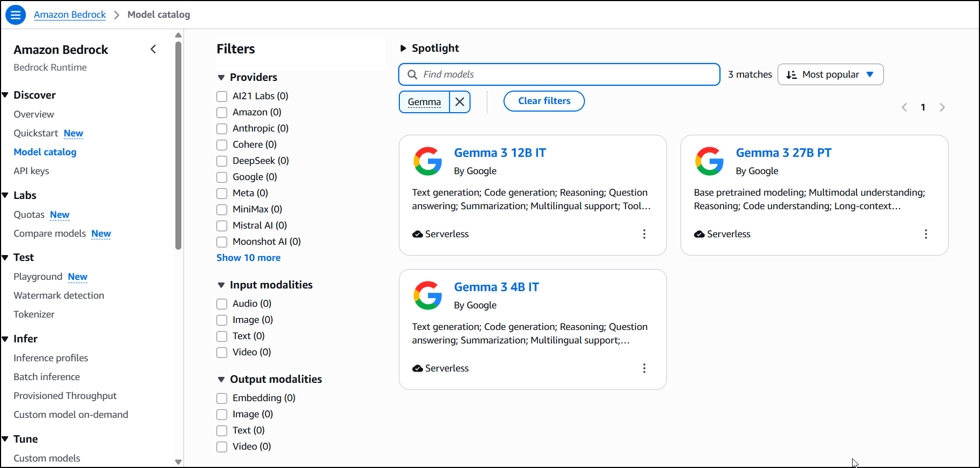Viewport: 980px width, 468px height.
Task: Tick the Moonshot AI provider checkbox
Action: (x=222, y=242)
